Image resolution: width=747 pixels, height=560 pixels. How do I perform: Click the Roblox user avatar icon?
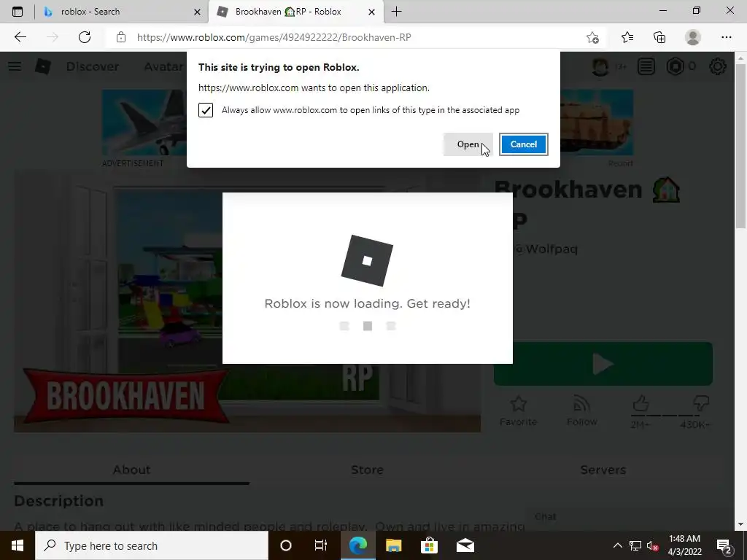pyautogui.click(x=600, y=66)
